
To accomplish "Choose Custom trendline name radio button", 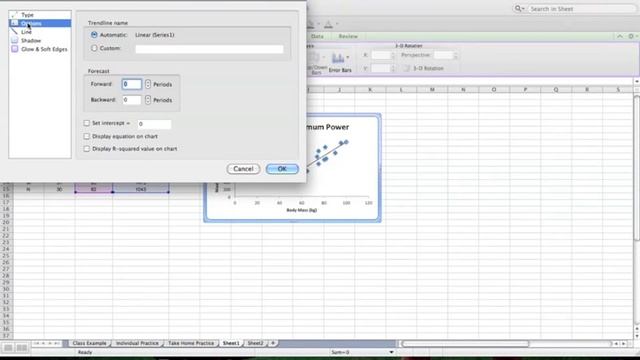I will (x=94, y=48).
